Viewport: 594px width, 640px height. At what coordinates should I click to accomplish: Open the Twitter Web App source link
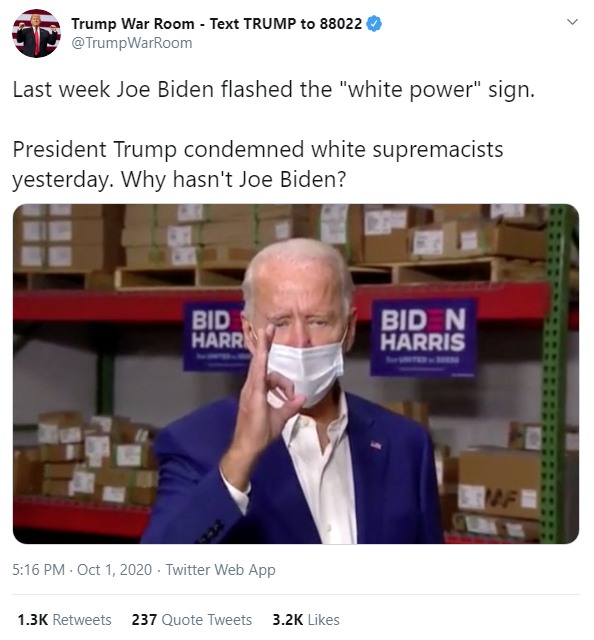[x=220, y=569]
